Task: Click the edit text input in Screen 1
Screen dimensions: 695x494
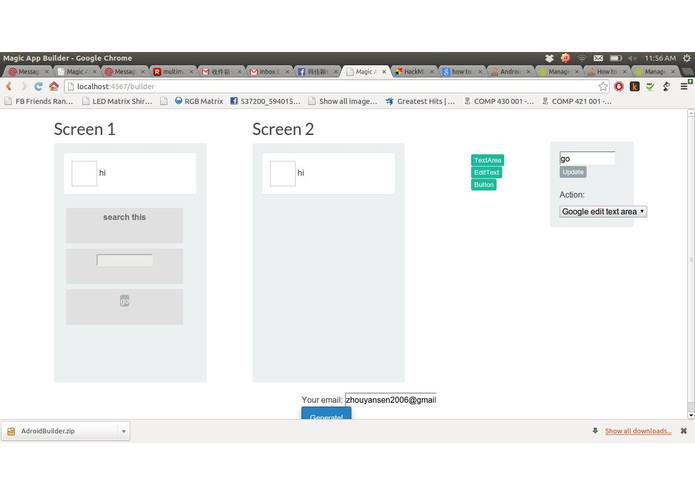Action: (125, 260)
